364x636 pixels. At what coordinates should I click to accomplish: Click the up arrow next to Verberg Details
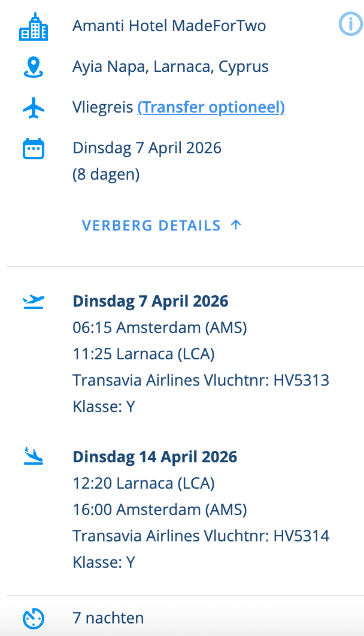pyautogui.click(x=236, y=225)
